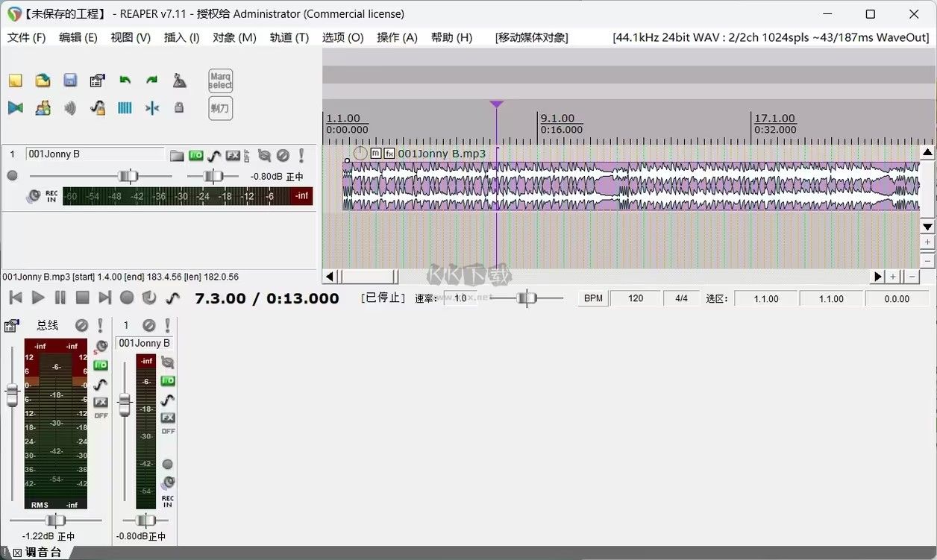The width and height of the screenshot is (937, 560).
Task: Open the audio device info at top right
Action: [771, 37]
